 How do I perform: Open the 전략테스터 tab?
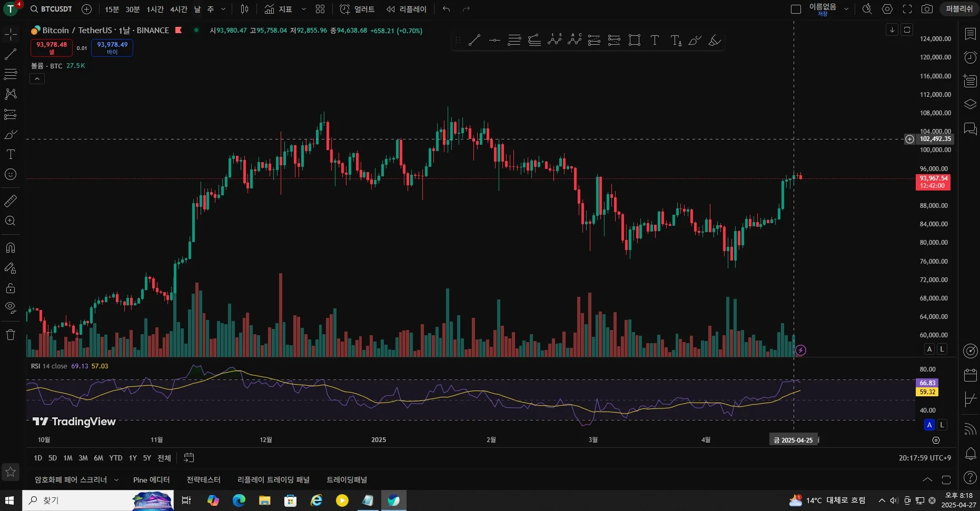(203, 479)
